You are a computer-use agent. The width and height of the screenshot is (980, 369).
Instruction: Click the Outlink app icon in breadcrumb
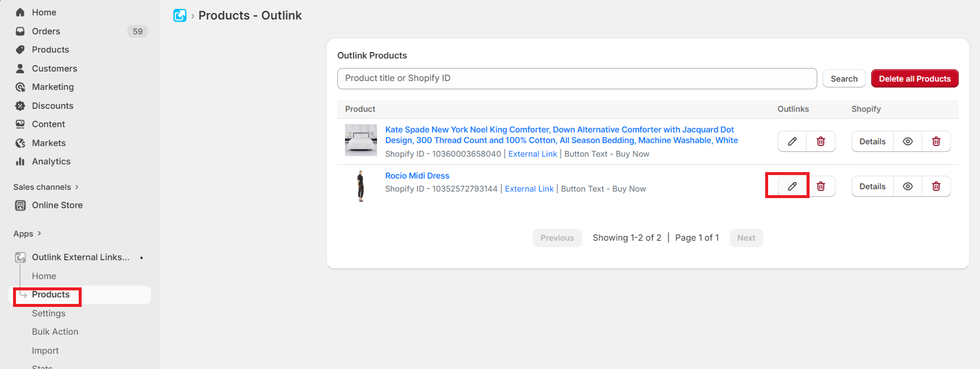coord(180,15)
